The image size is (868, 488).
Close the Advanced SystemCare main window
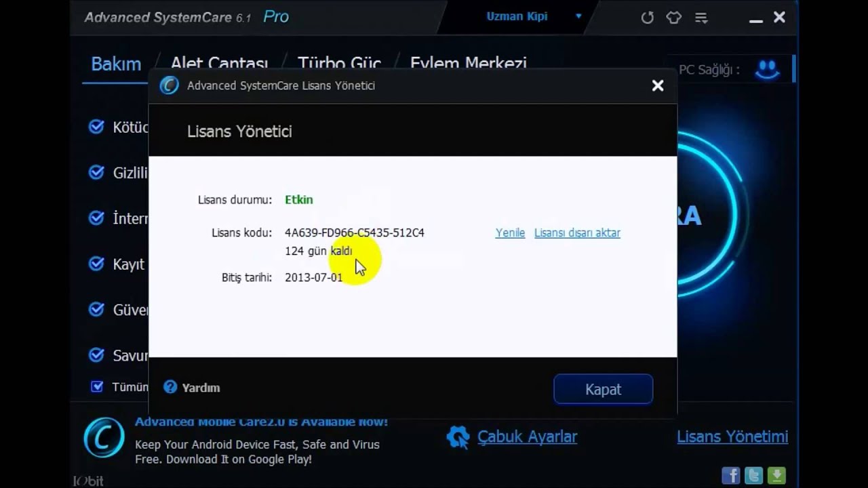click(x=780, y=18)
